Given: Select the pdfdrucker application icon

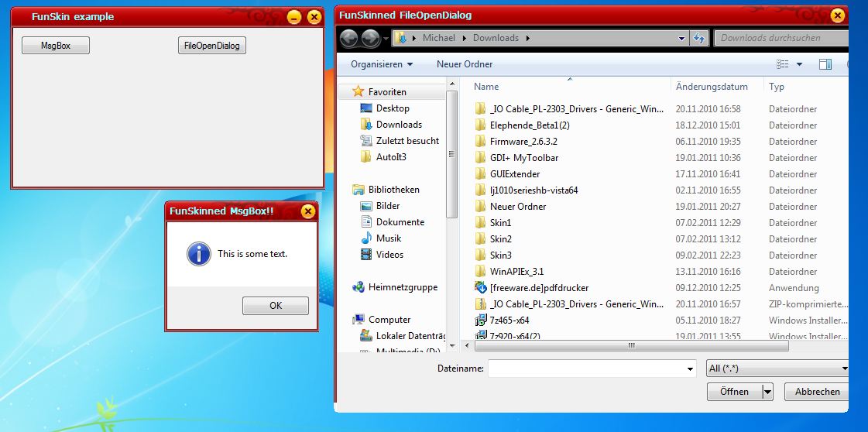Looking at the screenshot, I should point(481,288).
